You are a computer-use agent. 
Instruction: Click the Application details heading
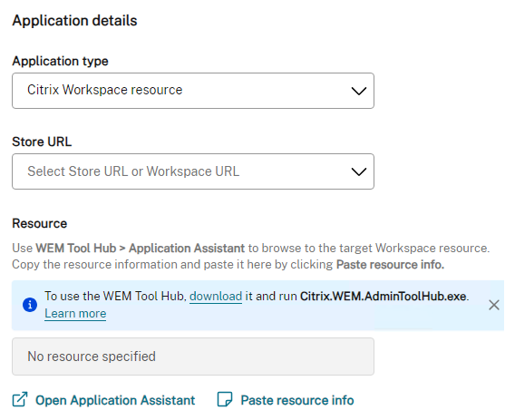click(x=74, y=21)
